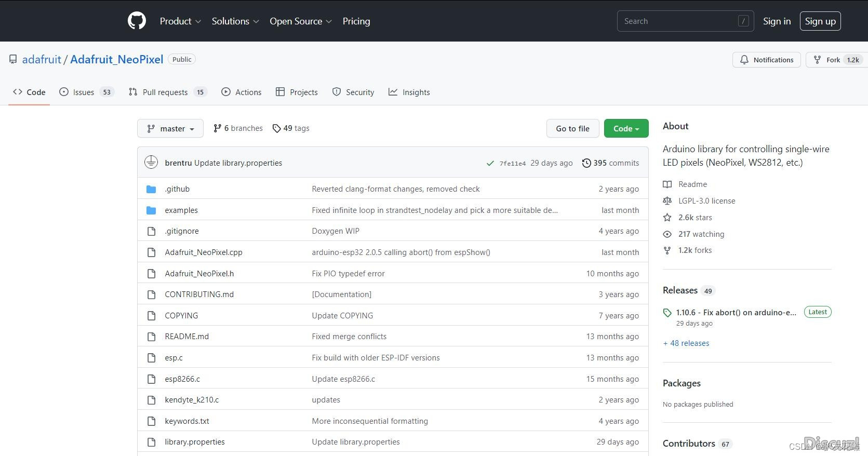The height and width of the screenshot is (456, 868).
Task: Click the Sign in link
Action: pos(777,21)
